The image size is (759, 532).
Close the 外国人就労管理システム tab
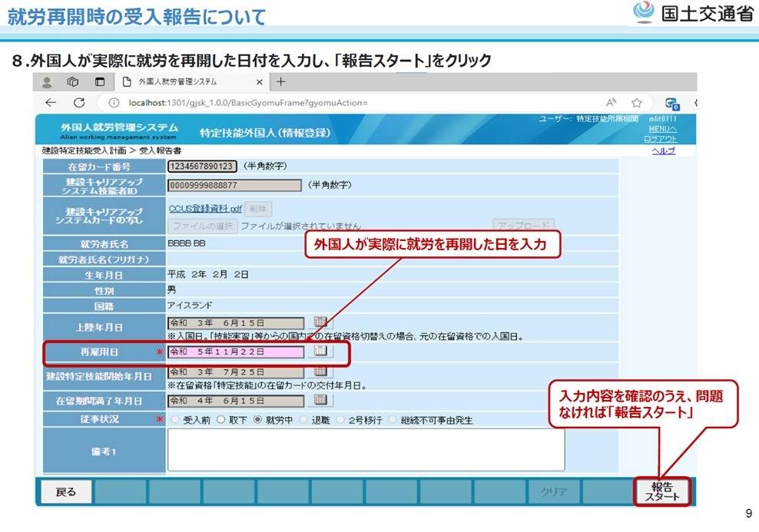260,81
